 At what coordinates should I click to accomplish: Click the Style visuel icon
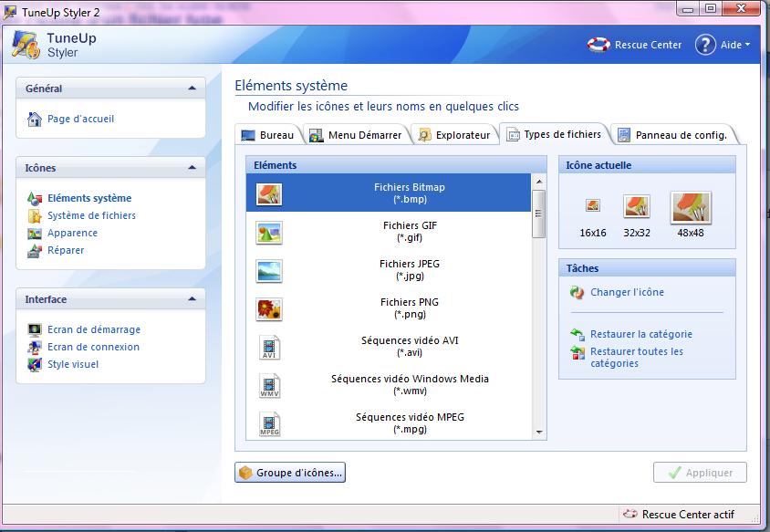(x=35, y=364)
